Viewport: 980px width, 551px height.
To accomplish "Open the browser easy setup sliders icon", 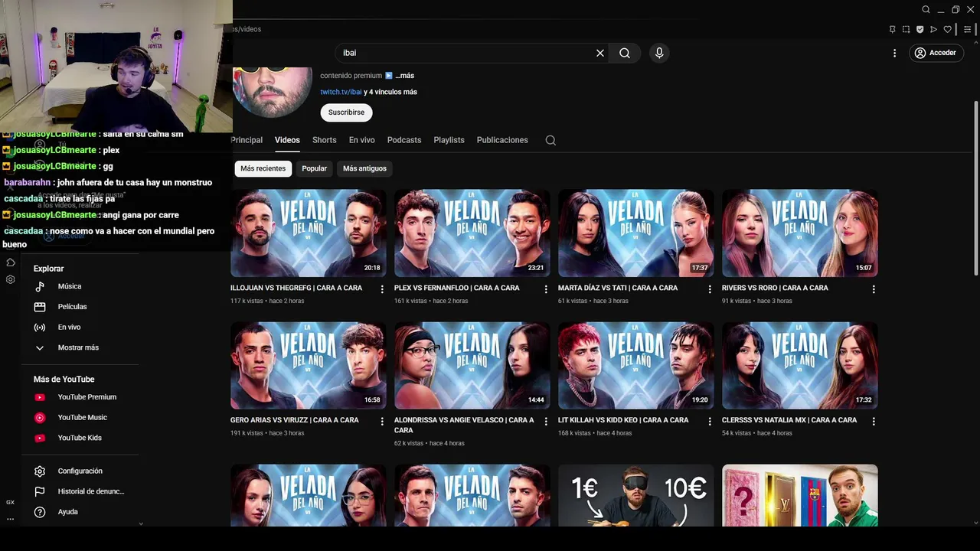I will pyautogui.click(x=968, y=29).
